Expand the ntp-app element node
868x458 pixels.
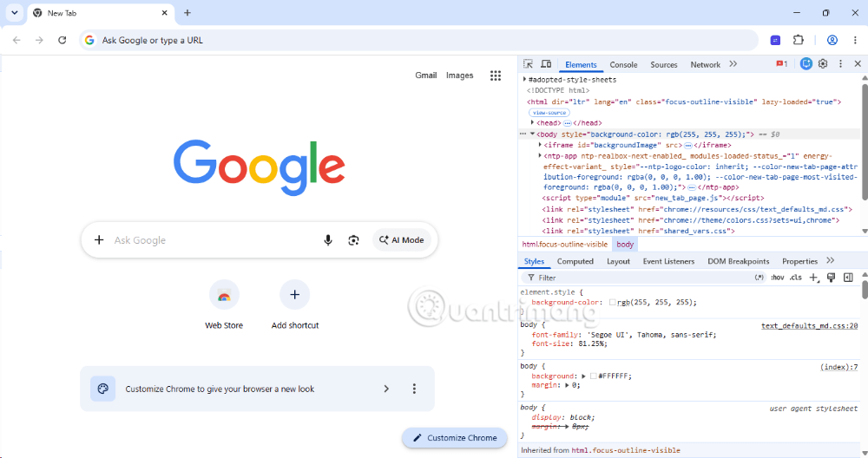coord(540,156)
